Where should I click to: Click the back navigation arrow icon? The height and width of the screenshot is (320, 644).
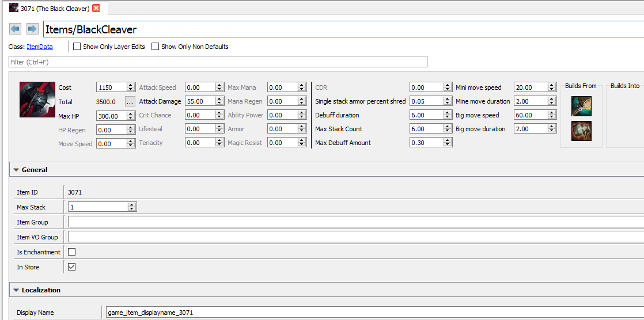click(16, 29)
